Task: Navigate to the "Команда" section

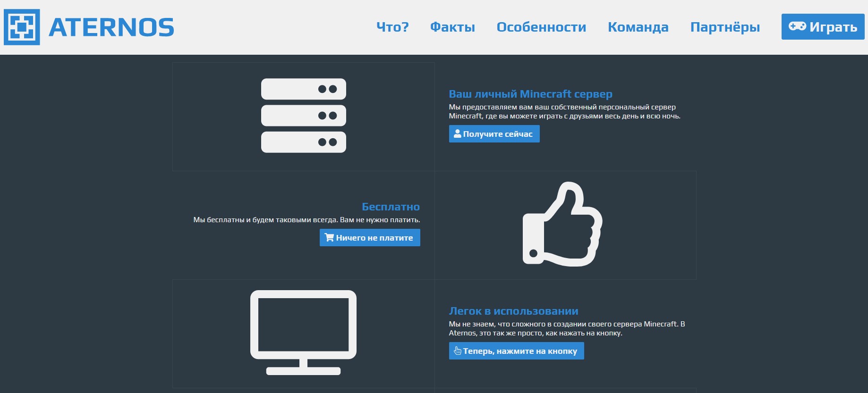Action: point(638,27)
